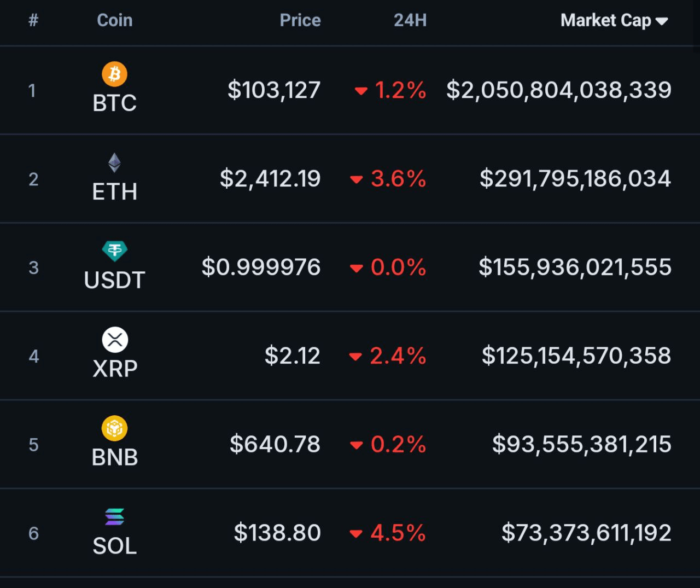This screenshot has height=588, width=700.
Task: Open the ETH coin name link
Action: (x=114, y=191)
